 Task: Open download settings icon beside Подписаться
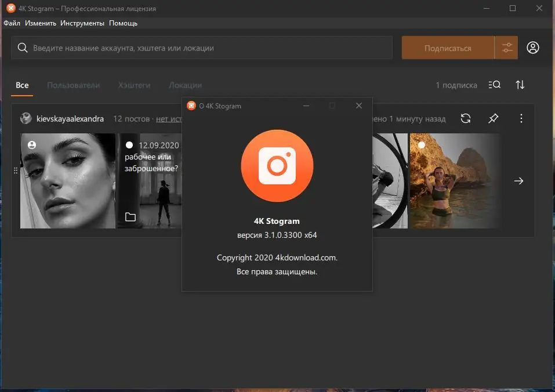click(507, 48)
